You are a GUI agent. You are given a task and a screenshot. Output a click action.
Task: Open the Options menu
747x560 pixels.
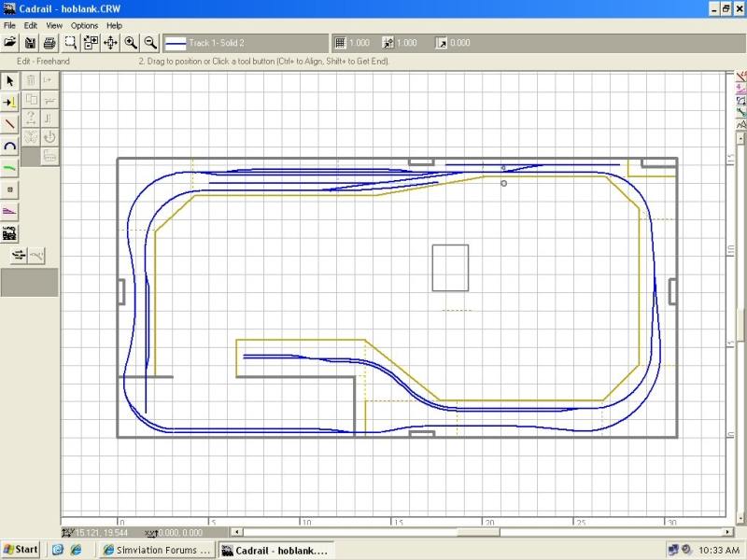click(84, 25)
